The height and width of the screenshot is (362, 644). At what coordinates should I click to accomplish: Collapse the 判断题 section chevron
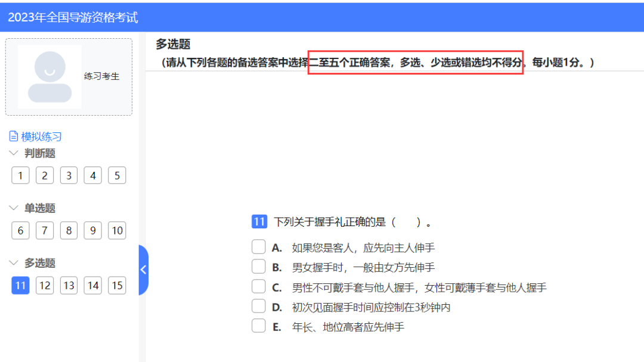tap(14, 153)
